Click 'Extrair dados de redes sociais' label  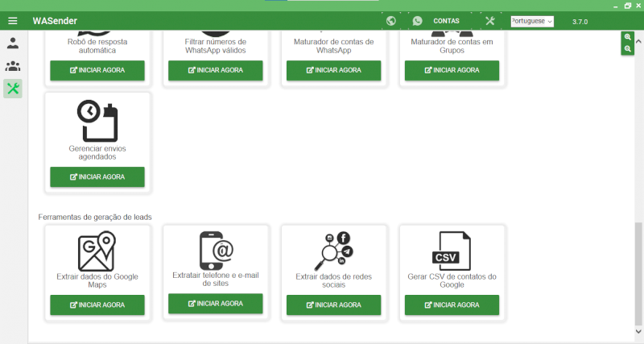(334, 280)
